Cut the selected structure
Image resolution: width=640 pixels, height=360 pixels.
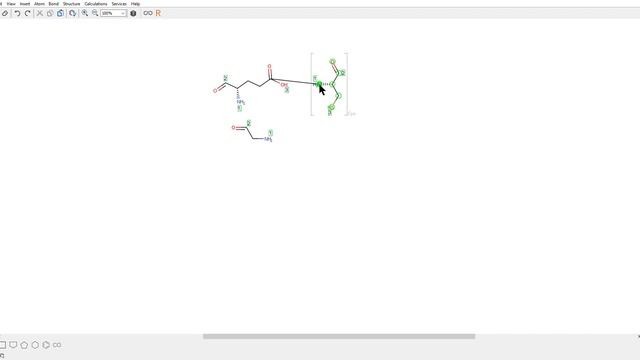pyautogui.click(x=40, y=13)
